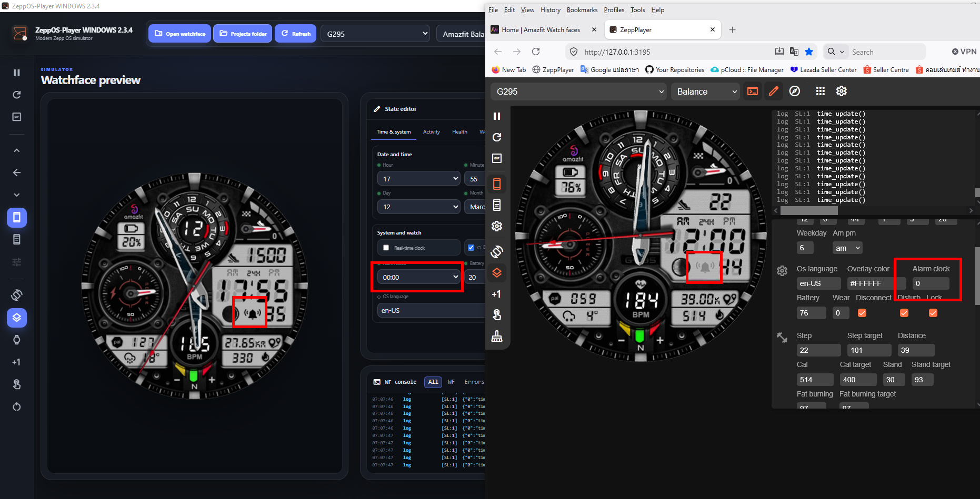The width and height of the screenshot is (980, 499).
Task: Expand the G295 device dropdown in Windows player
Action: (375, 34)
